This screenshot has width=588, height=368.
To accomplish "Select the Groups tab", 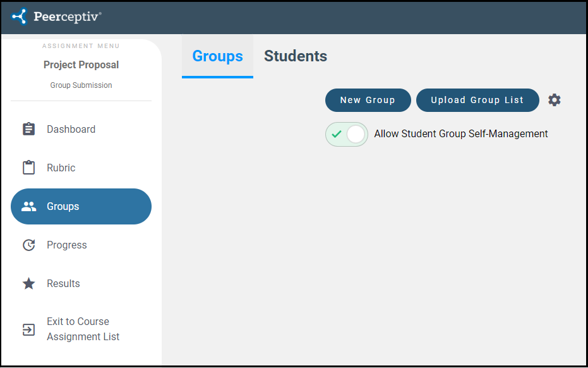I will point(217,56).
